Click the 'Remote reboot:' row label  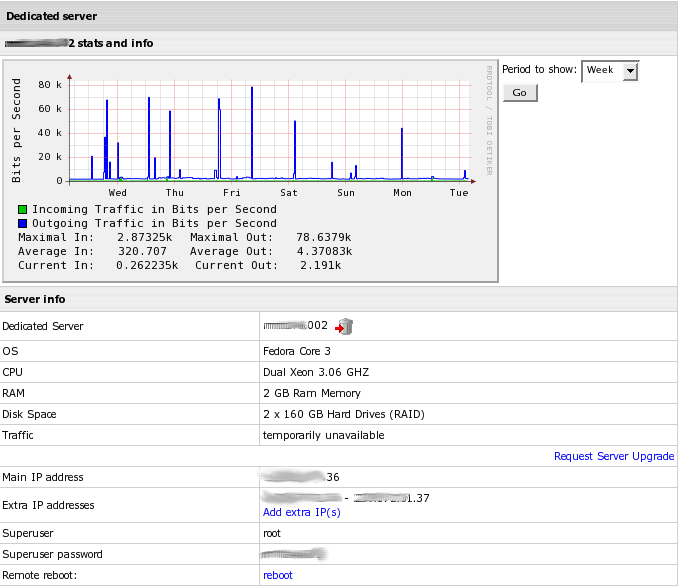coord(39,575)
